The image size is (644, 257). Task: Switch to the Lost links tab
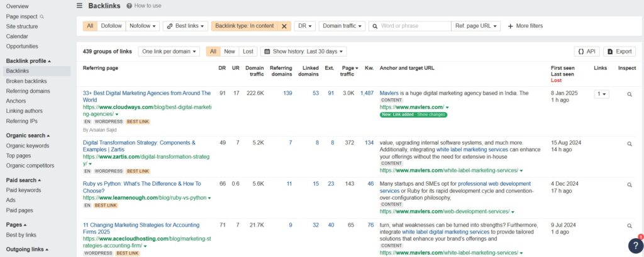pyautogui.click(x=248, y=52)
